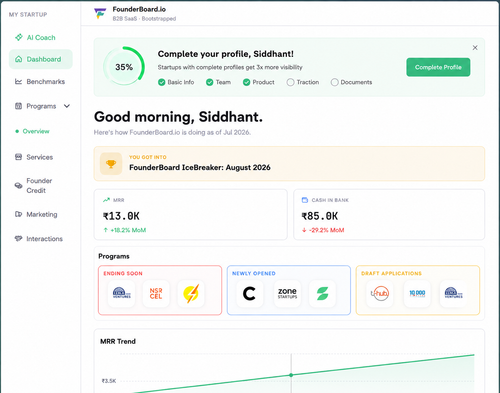Click the Complete Profile button
500x393 pixels.
pyautogui.click(x=438, y=67)
